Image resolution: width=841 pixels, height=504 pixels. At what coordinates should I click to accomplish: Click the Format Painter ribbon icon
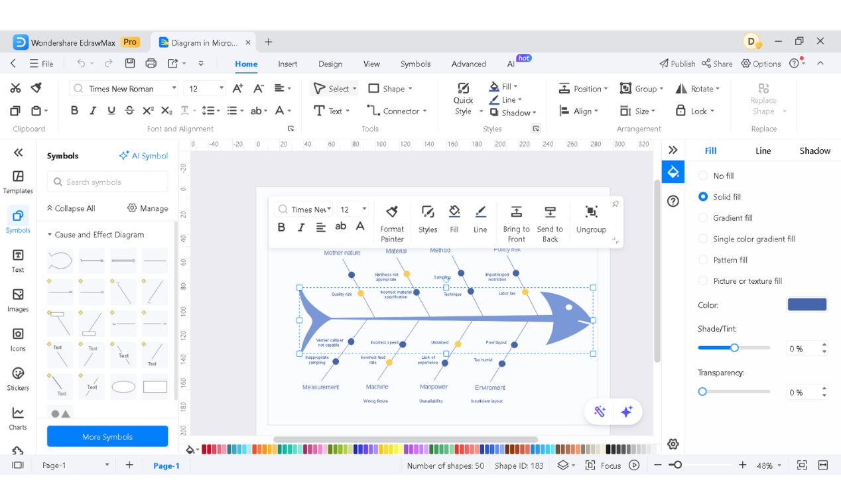(x=36, y=88)
